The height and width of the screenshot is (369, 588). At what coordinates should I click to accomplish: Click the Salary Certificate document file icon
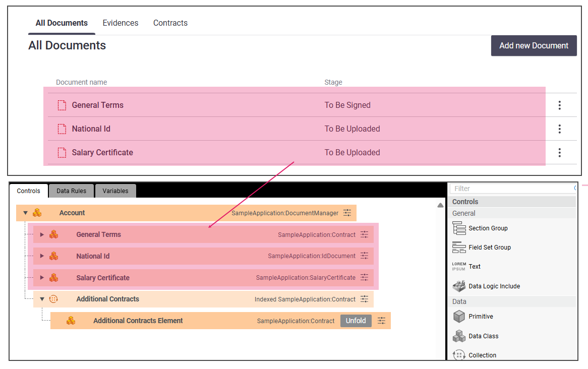click(62, 153)
